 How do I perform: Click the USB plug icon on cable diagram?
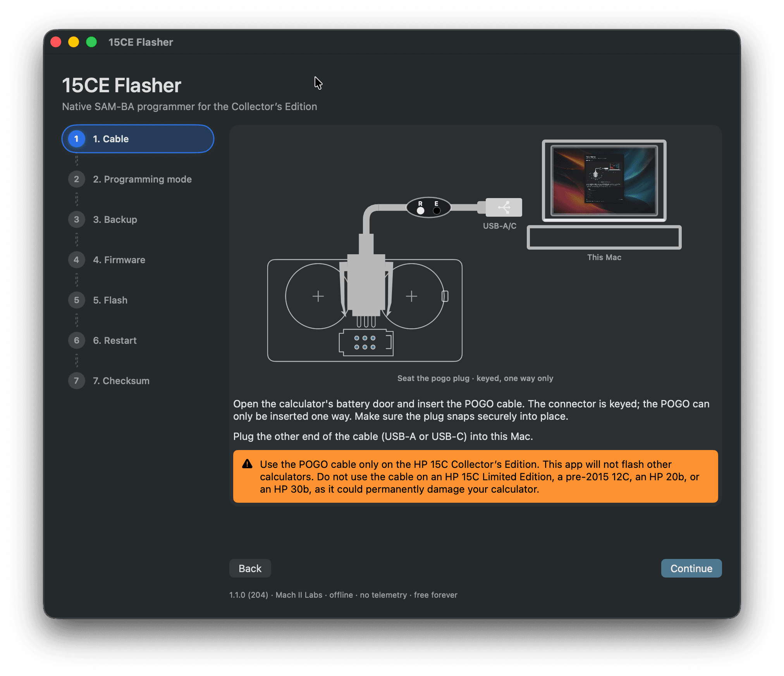504,207
